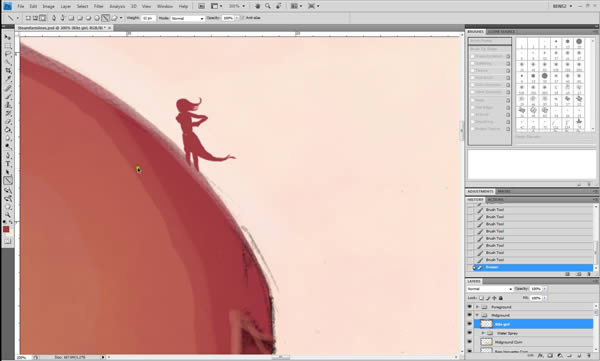Open the layer Fill slider arrow
The height and width of the screenshot is (361, 600).
tap(545, 298)
